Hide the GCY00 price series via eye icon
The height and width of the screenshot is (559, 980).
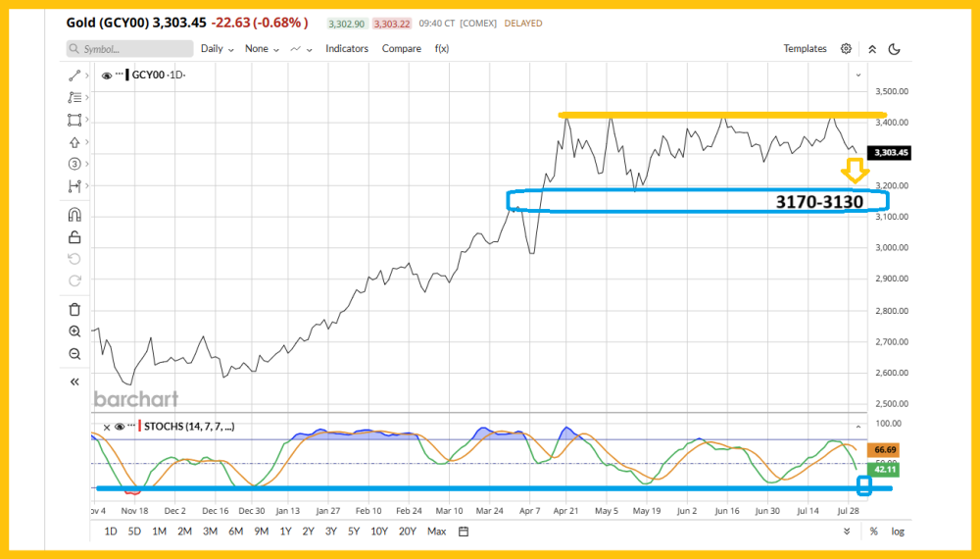pyautogui.click(x=106, y=75)
